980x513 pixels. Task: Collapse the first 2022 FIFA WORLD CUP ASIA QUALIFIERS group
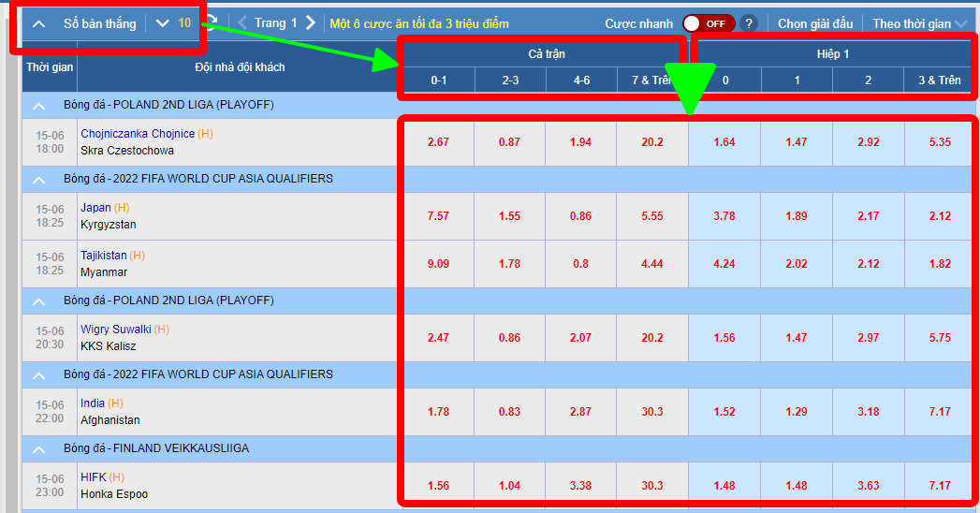[40, 180]
